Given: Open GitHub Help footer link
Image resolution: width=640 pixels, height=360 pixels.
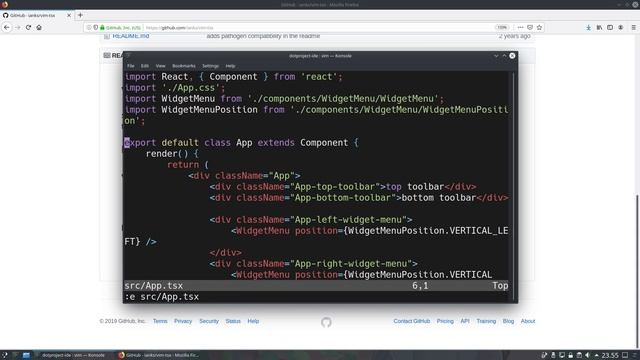Looking at the screenshot, I should pos(253,321).
